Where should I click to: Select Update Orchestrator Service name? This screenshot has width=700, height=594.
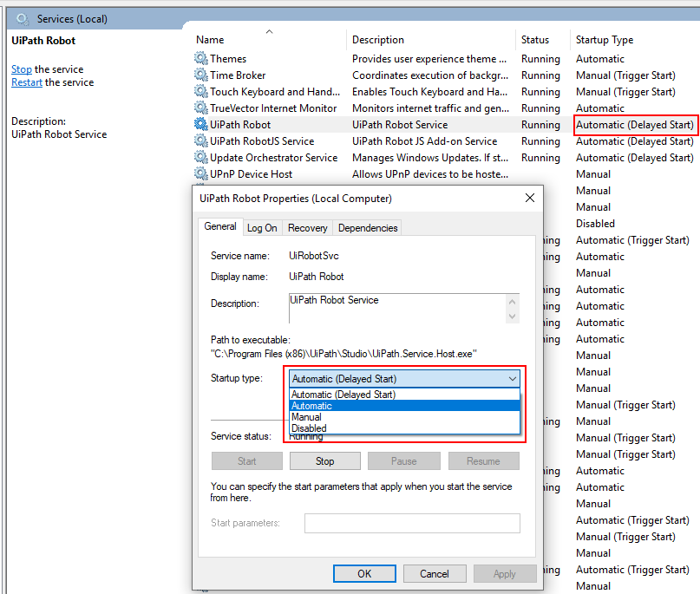click(273, 158)
